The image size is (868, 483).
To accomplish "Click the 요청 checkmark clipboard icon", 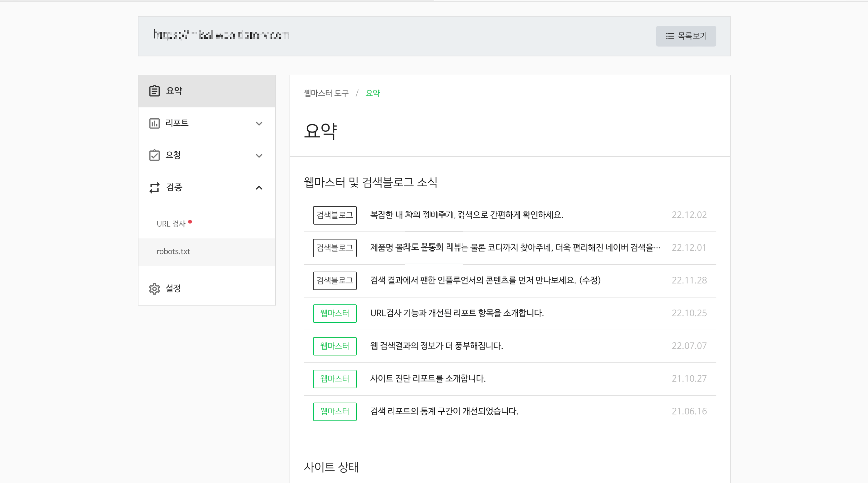I will (154, 155).
